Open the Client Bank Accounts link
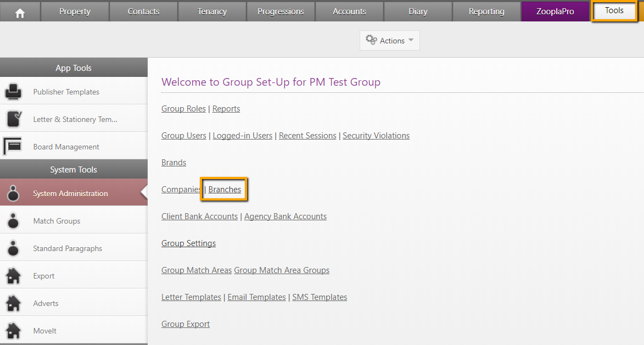Screen dimensions: 644x345 pyautogui.click(x=200, y=216)
